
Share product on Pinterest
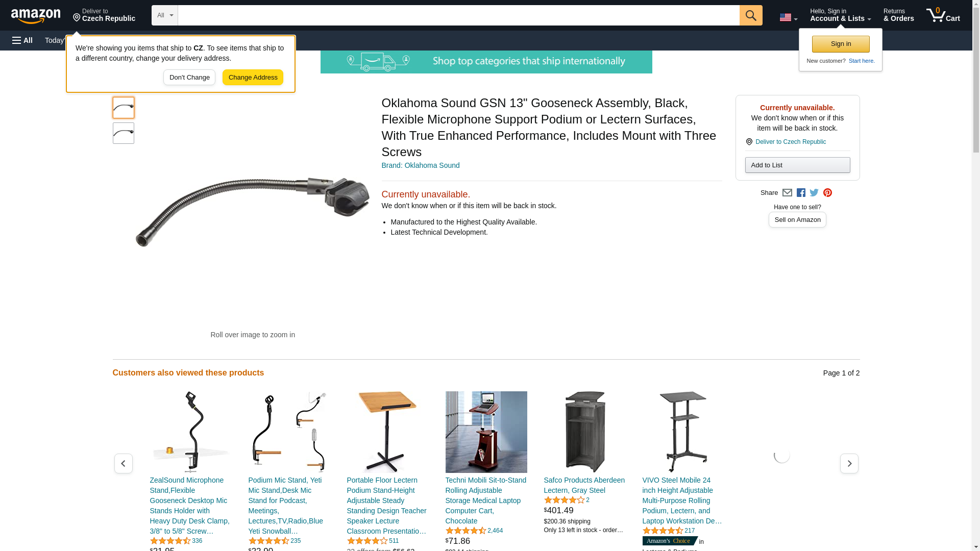[x=827, y=193]
